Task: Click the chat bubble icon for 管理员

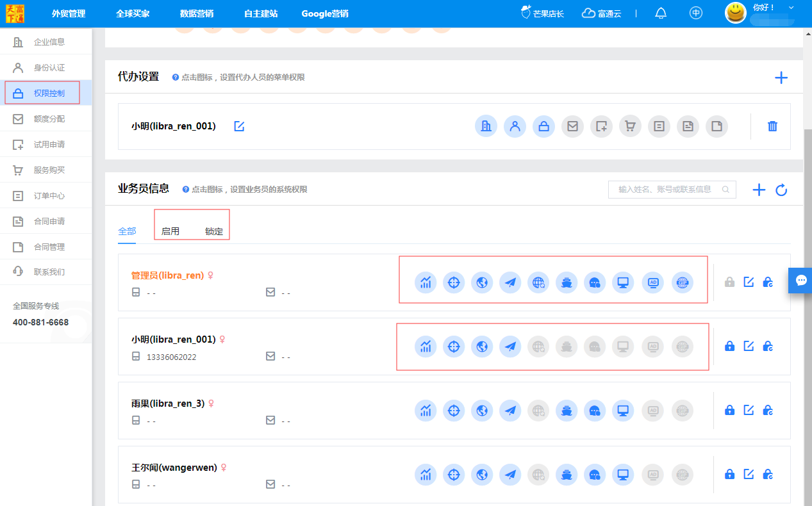Action: (x=595, y=282)
